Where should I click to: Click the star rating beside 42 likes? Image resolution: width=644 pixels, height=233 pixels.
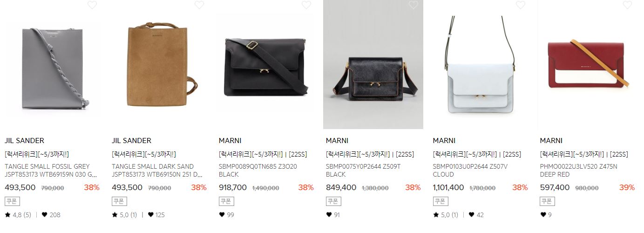446,215
